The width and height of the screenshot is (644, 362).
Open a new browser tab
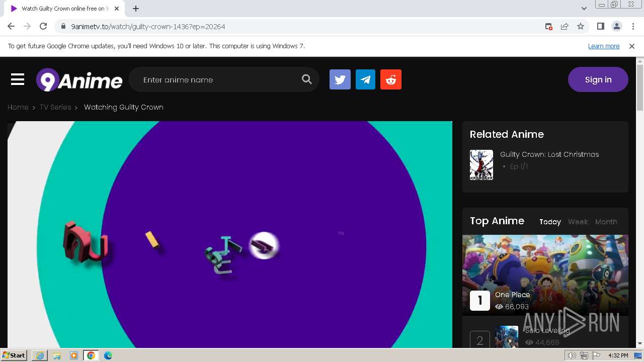click(x=136, y=9)
